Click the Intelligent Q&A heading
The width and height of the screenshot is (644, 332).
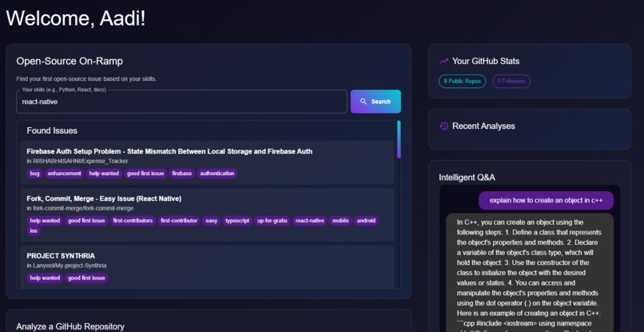[x=467, y=178]
